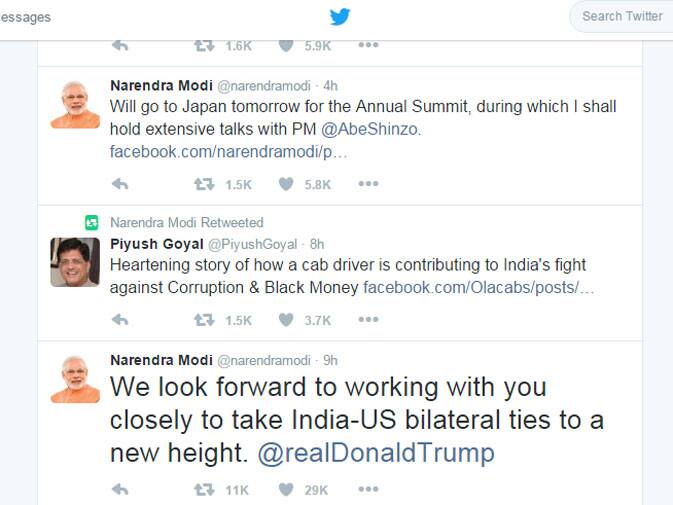Screen dimensions: 673x505
Task: Reply to the Japan Annual Summit tweet
Action: click(120, 184)
